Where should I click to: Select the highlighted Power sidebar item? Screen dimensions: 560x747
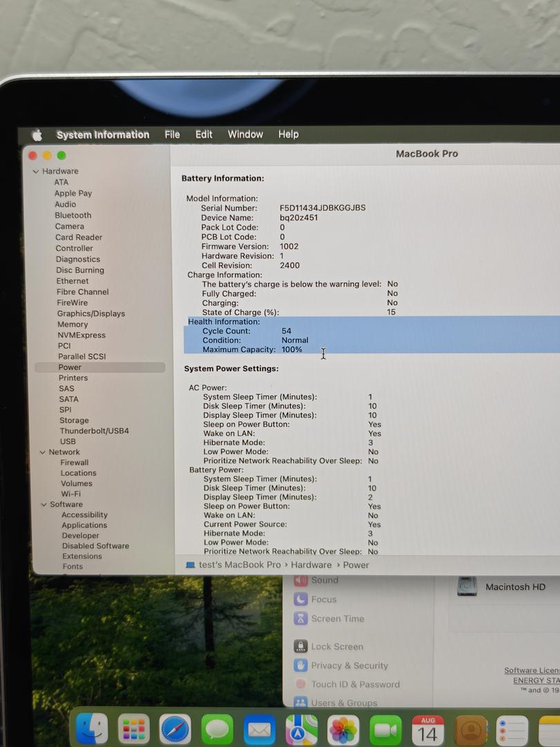pos(100,367)
